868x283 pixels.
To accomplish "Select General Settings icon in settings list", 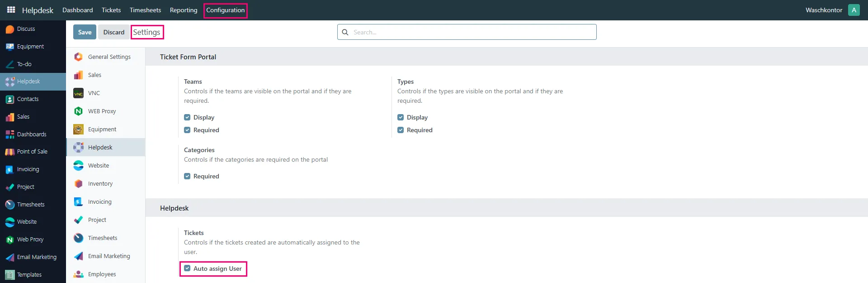I will tap(79, 57).
